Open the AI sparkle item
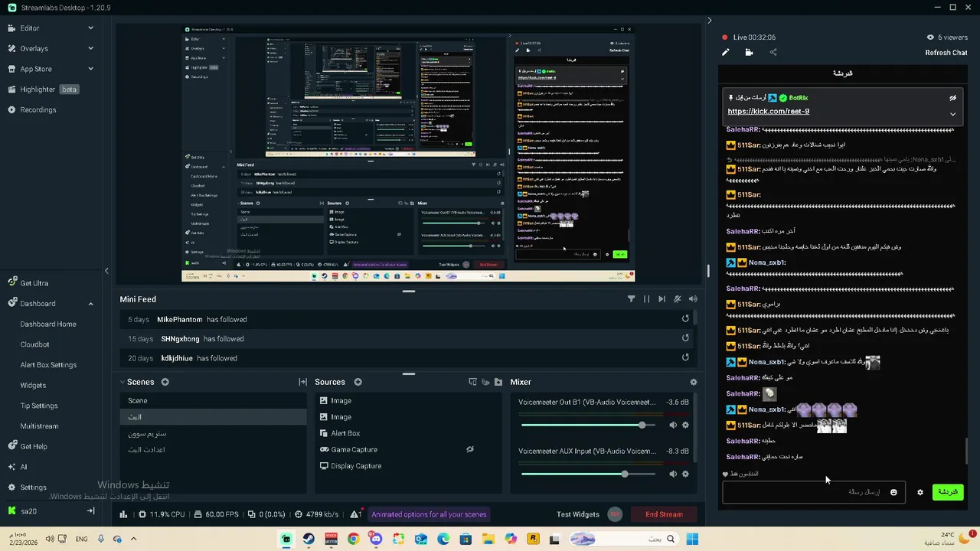This screenshot has height=551, width=980. pyautogui.click(x=12, y=467)
